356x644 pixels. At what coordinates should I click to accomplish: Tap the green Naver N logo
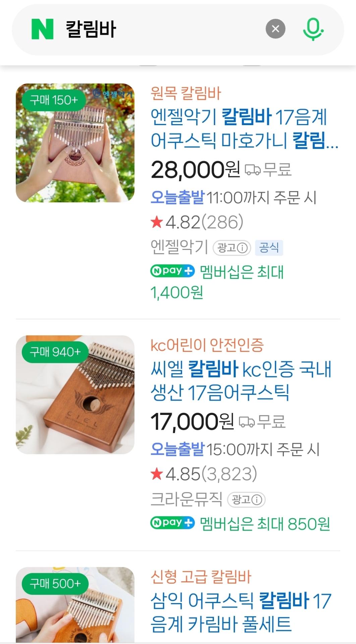coord(43,29)
